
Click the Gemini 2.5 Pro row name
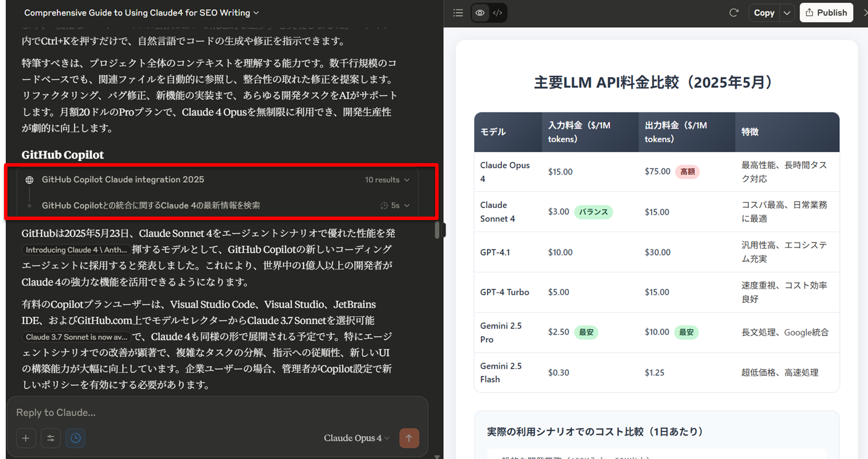point(501,332)
